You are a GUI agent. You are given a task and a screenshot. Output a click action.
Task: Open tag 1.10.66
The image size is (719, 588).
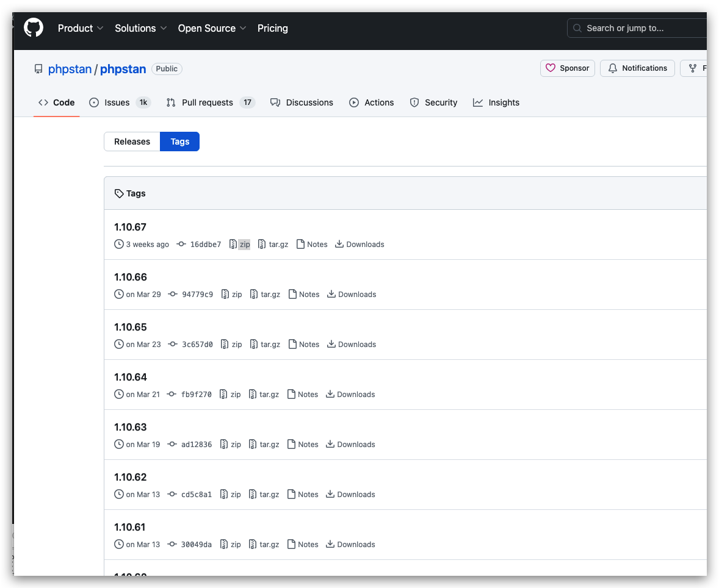pos(131,278)
